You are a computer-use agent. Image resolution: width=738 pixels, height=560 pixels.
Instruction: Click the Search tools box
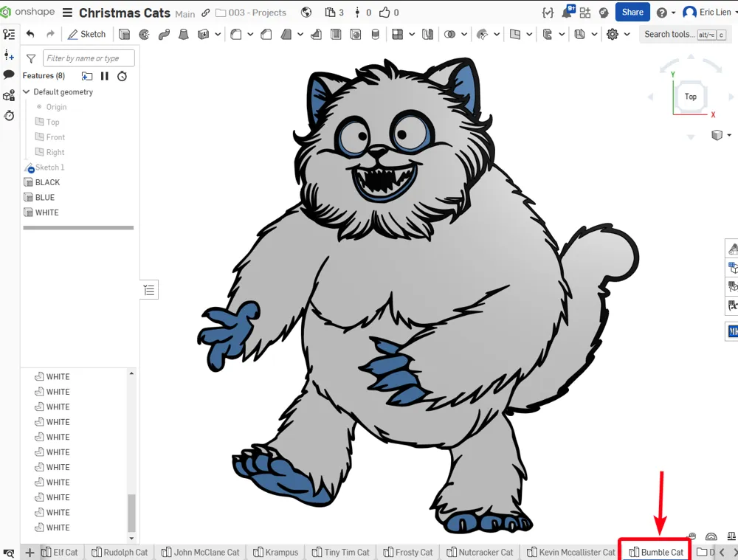pos(685,35)
